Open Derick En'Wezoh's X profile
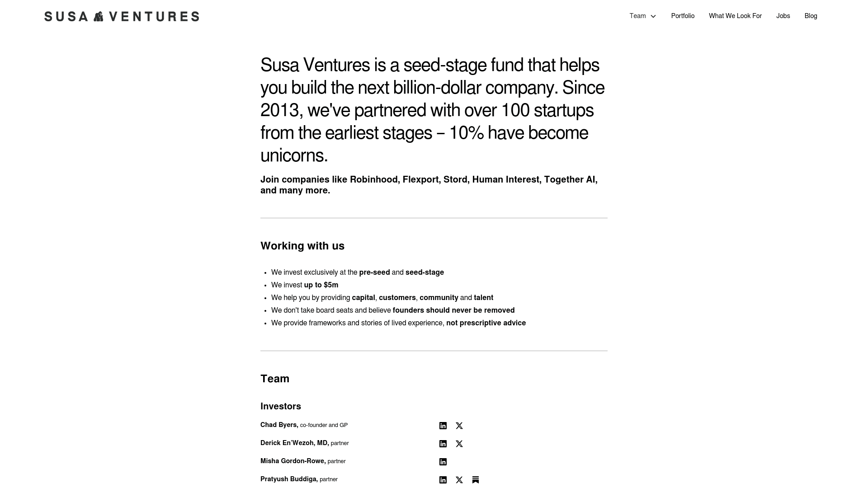868x488 pixels. (x=459, y=443)
